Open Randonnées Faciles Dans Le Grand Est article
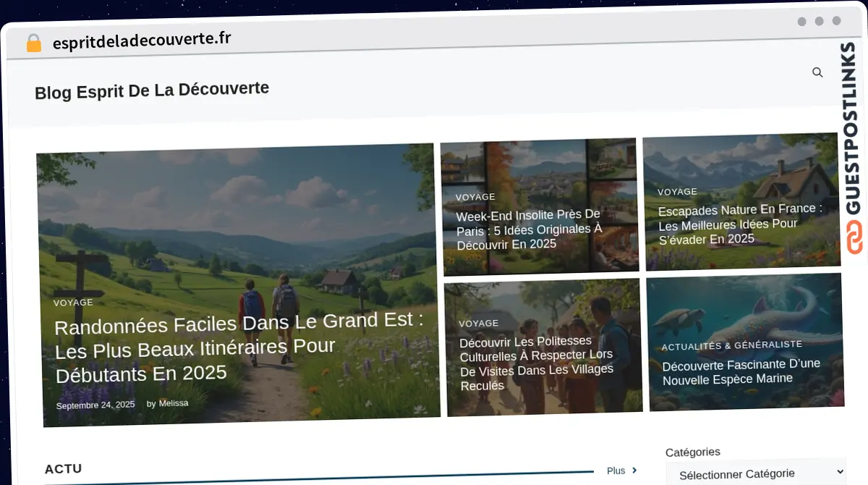 [x=239, y=348]
